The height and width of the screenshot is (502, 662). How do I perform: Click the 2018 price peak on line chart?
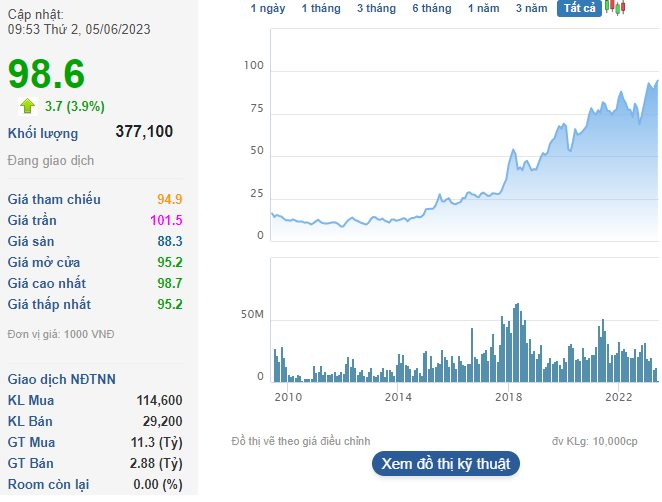click(513, 149)
